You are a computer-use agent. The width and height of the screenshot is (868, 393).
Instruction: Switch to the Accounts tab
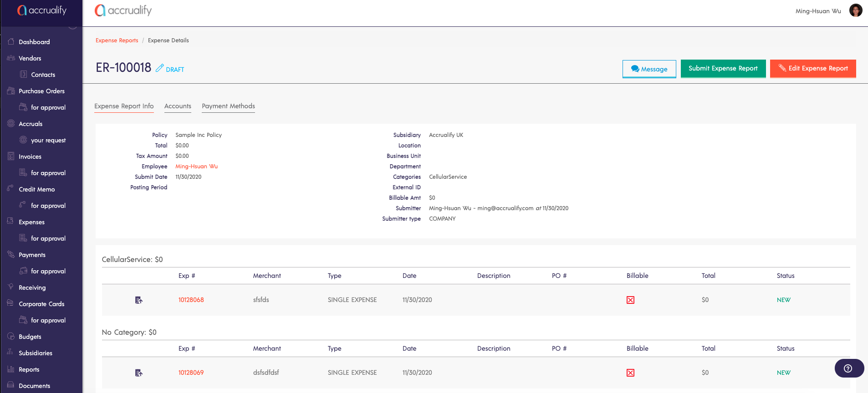click(178, 106)
